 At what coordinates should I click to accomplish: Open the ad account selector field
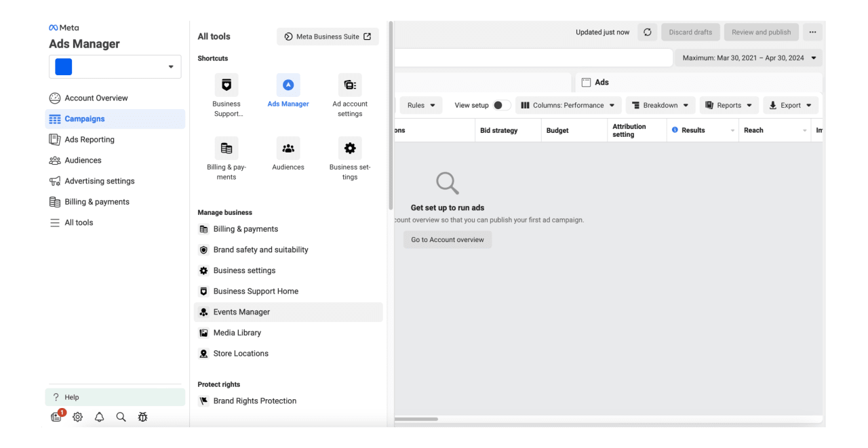click(115, 66)
